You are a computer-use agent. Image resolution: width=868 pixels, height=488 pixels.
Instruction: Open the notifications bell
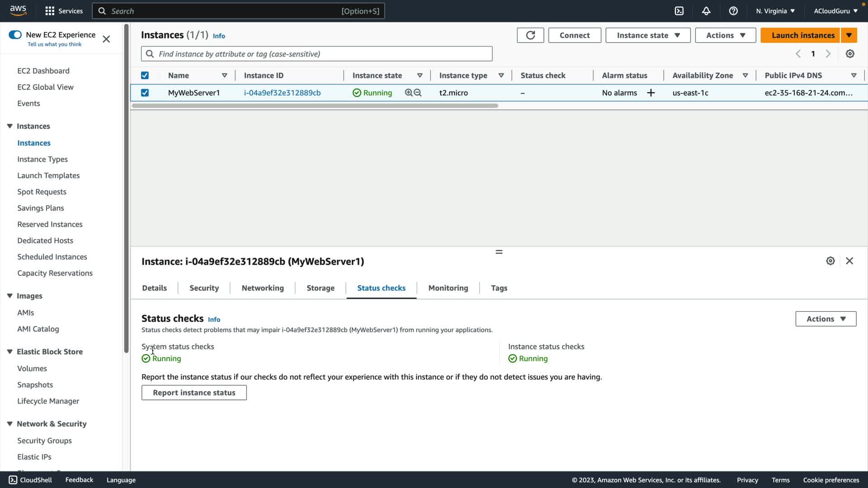tap(706, 11)
